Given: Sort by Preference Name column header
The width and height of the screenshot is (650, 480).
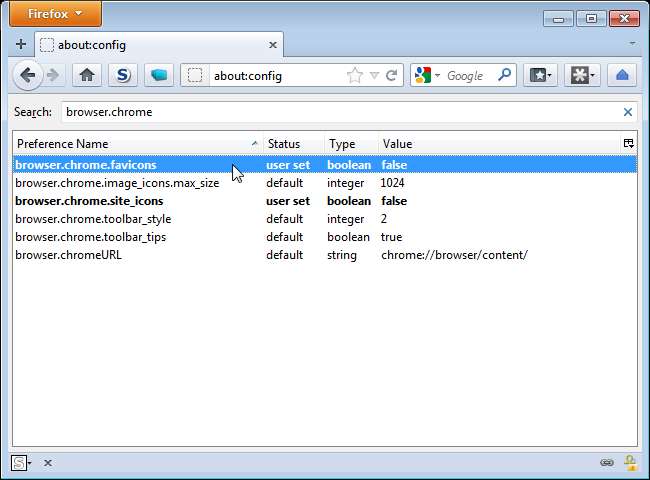Looking at the screenshot, I should (x=135, y=144).
